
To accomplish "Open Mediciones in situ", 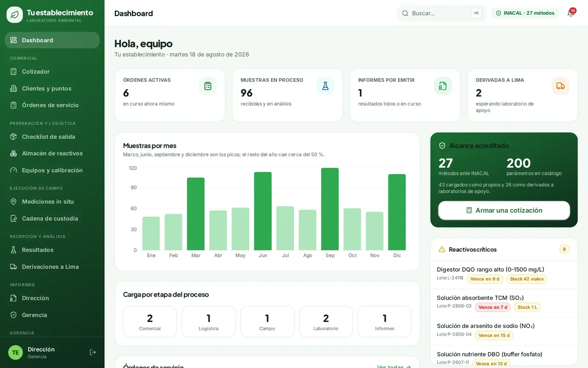I will pyautogui.click(x=52, y=202).
